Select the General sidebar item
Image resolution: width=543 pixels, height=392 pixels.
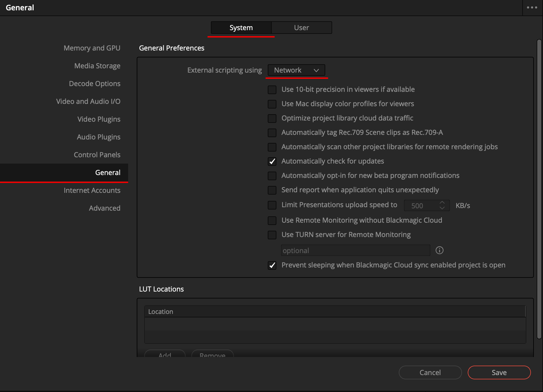(x=64, y=172)
